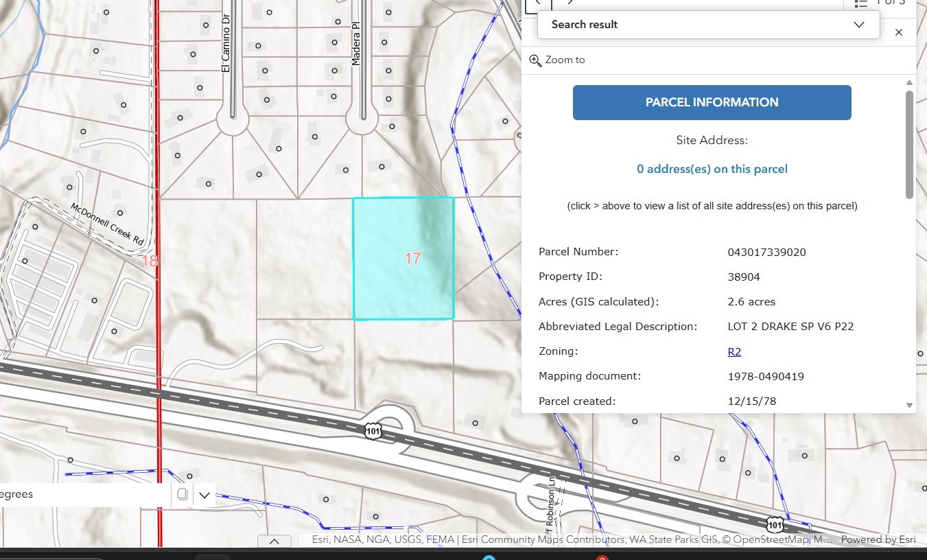Click parcel created date 12/15/78

(752, 401)
